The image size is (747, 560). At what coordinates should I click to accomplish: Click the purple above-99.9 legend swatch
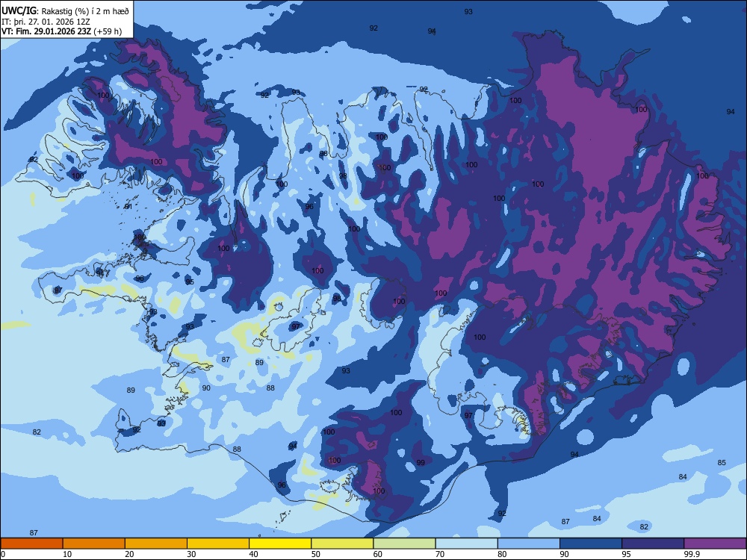[x=715, y=544]
